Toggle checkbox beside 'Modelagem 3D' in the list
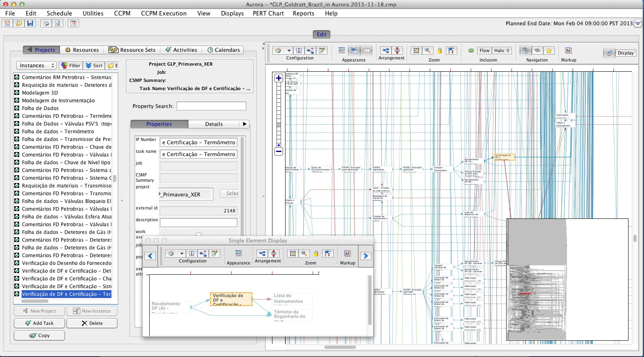 click(x=17, y=93)
